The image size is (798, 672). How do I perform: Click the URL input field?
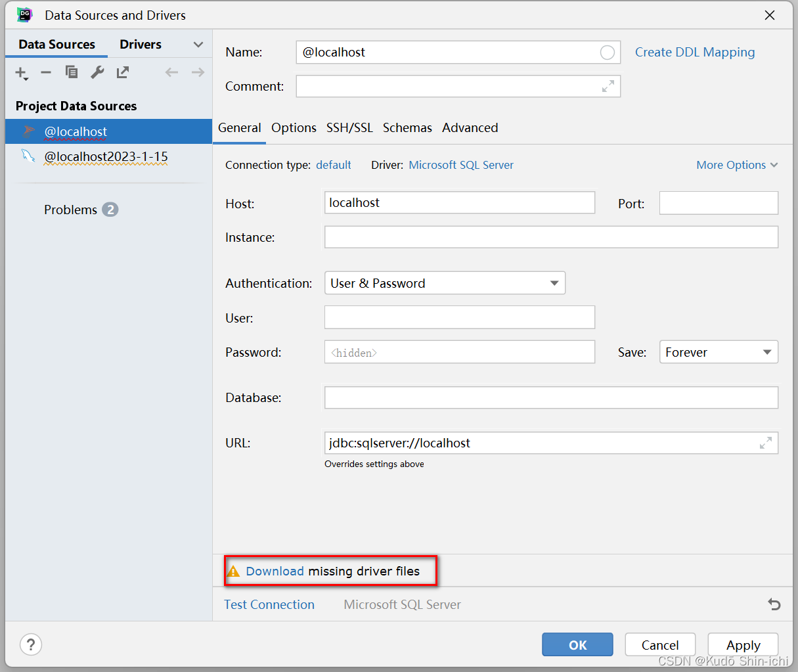click(551, 443)
